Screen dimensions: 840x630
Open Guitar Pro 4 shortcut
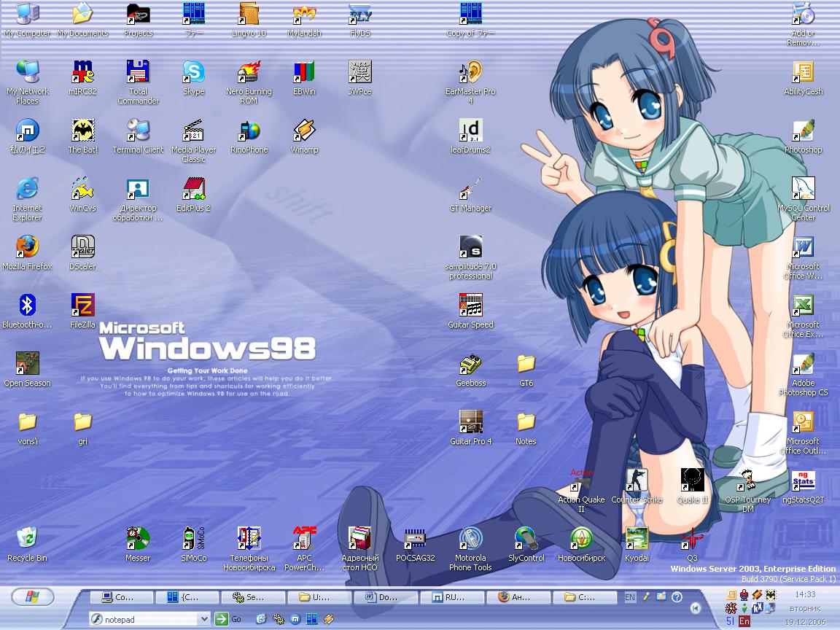pyautogui.click(x=470, y=423)
